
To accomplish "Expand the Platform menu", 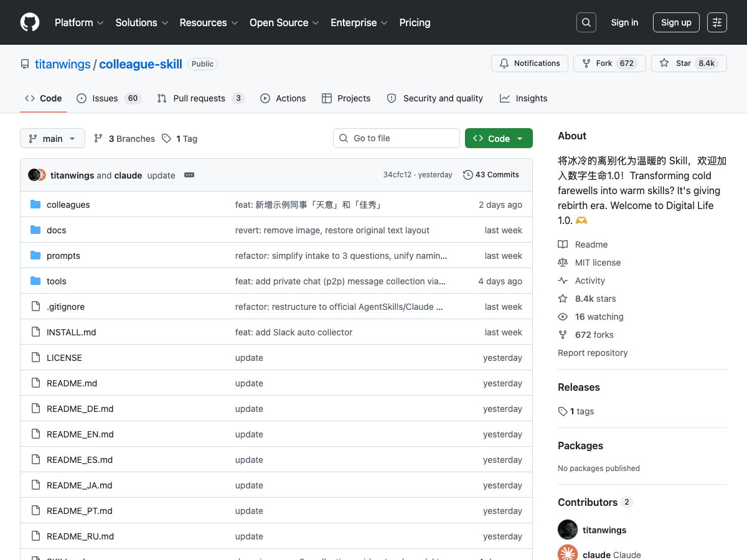I will pos(79,22).
